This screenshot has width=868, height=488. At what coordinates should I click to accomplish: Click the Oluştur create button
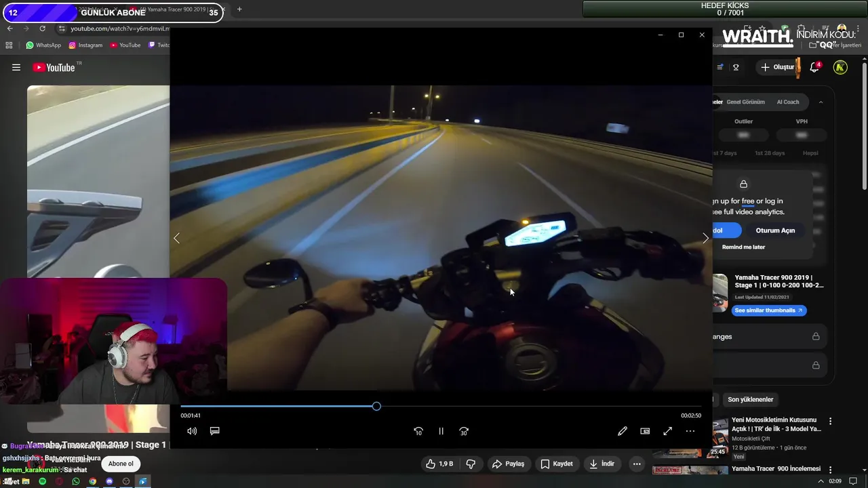coord(777,67)
